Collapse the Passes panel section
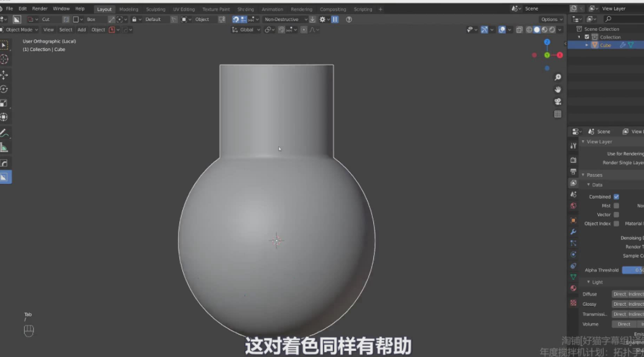The width and height of the screenshot is (644, 357). pos(594,175)
